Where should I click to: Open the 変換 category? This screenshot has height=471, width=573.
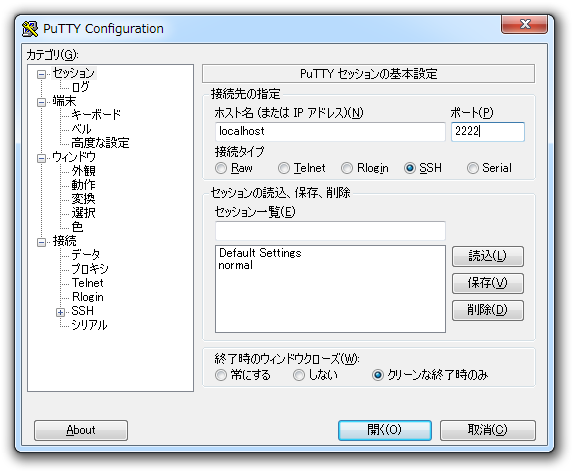84,198
